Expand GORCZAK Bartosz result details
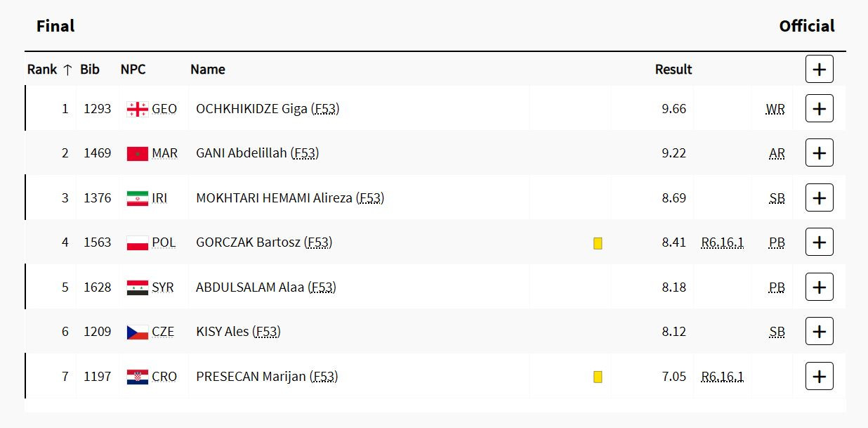This screenshot has width=868, height=428. (x=819, y=242)
